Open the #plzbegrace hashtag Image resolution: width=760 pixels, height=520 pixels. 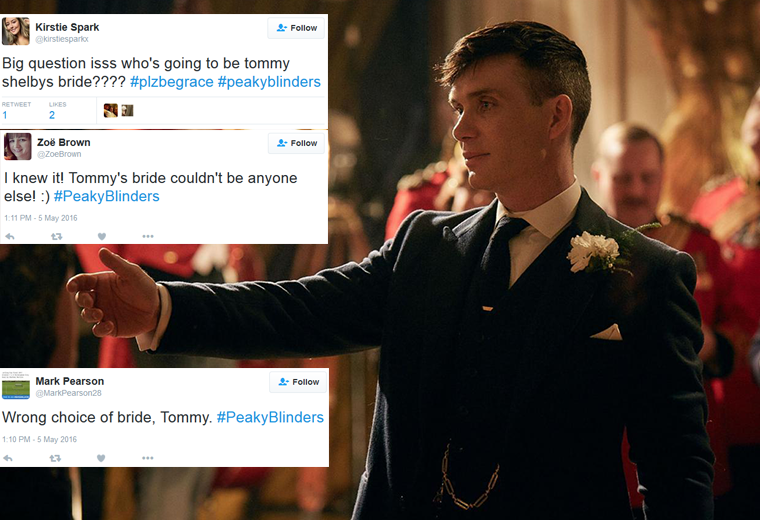tap(172, 82)
